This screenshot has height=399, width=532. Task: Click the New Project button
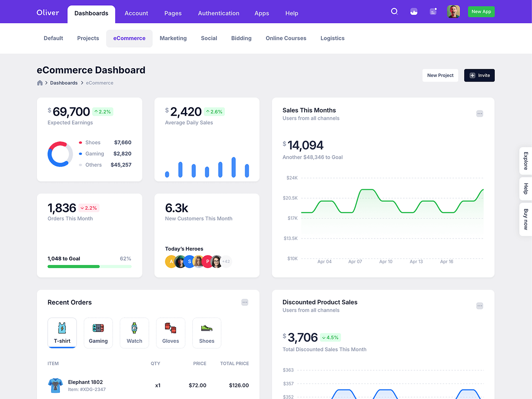(x=440, y=75)
